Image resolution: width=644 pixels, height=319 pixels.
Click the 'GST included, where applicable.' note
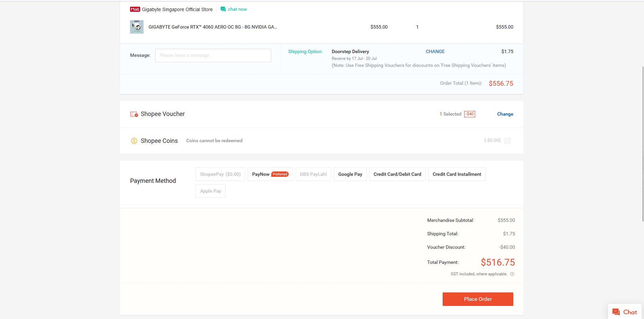(x=479, y=274)
